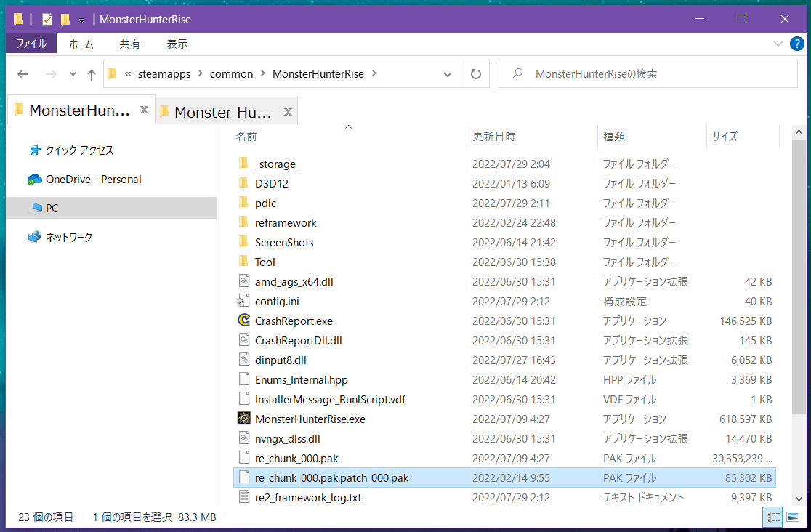This screenshot has height=532, width=811.
Task: Select the D3D12 folder icon
Action: (243, 183)
